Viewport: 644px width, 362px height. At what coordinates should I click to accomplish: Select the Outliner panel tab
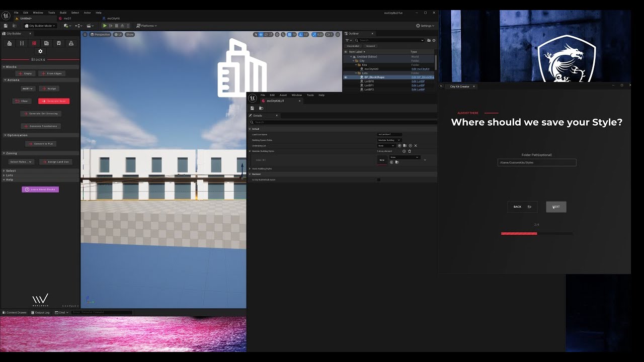[354, 34]
